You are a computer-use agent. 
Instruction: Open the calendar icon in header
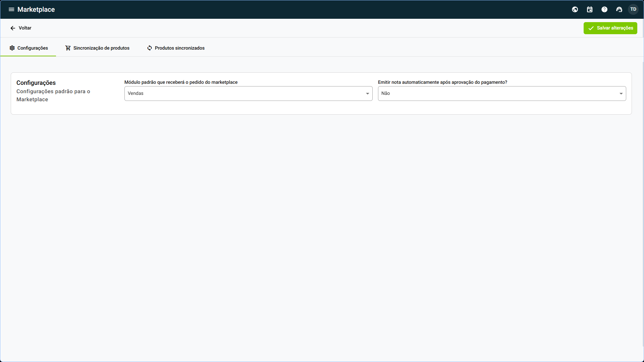coord(590,9)
